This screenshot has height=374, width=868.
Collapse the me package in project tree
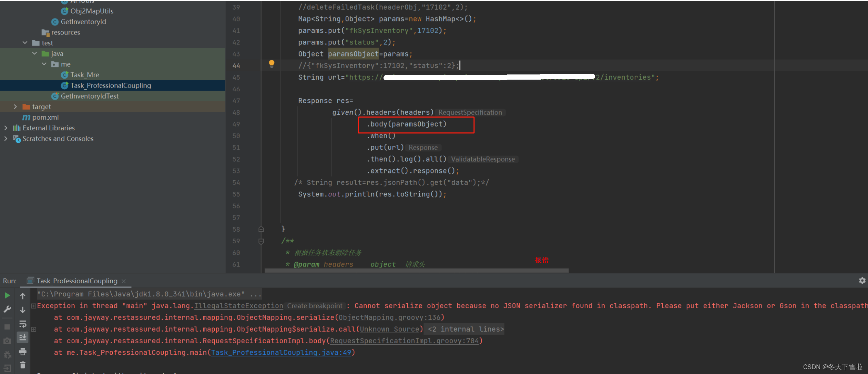click(x=44, y=64)
